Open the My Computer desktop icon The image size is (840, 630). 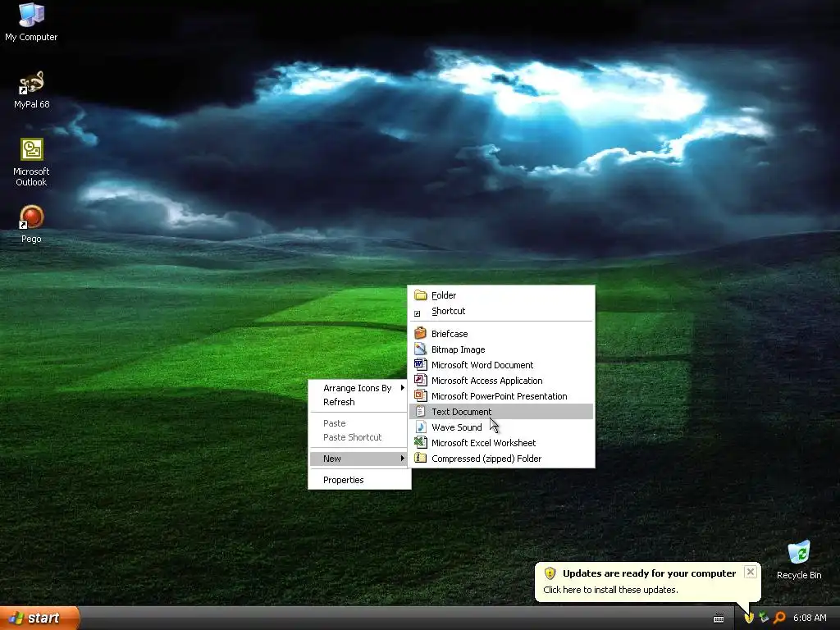[x=31, y=21]
